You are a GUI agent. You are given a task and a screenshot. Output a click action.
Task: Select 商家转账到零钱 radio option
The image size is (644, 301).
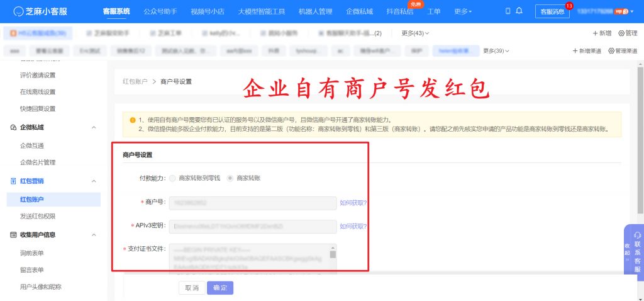click(172, 178)
